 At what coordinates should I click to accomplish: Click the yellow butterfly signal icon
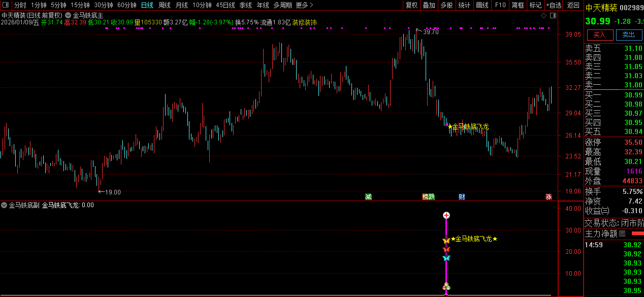point(446,240)
